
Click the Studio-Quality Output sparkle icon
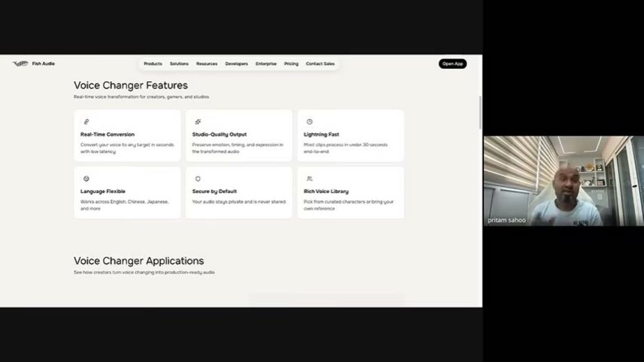198,122
